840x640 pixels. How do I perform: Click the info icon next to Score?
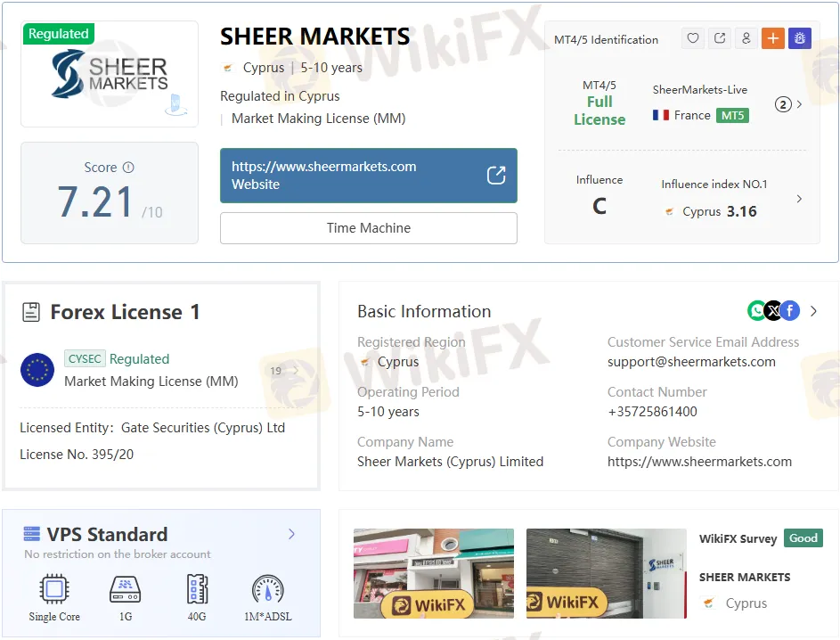[128, 168]
